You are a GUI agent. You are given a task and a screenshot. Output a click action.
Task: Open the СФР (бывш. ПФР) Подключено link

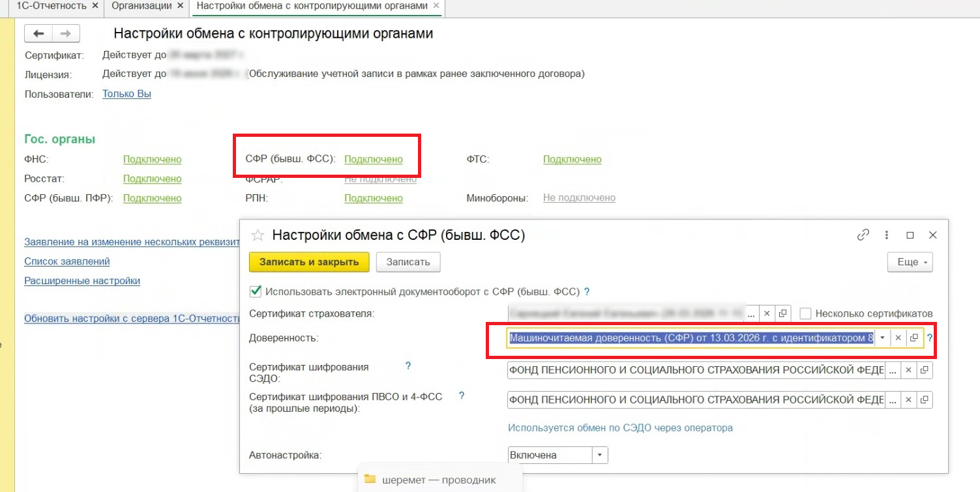[x=152, y=198]
